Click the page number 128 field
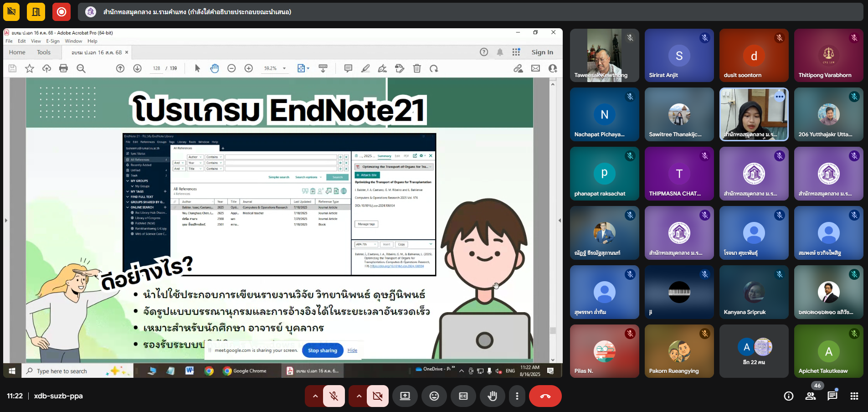This screenshot has height=412, width=868. point(156,68)
